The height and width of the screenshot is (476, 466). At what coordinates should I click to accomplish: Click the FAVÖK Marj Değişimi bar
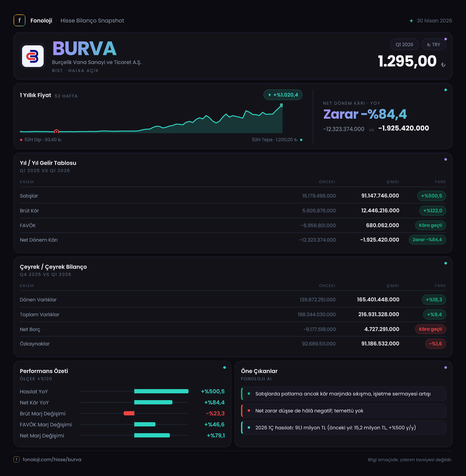point(145,424)
